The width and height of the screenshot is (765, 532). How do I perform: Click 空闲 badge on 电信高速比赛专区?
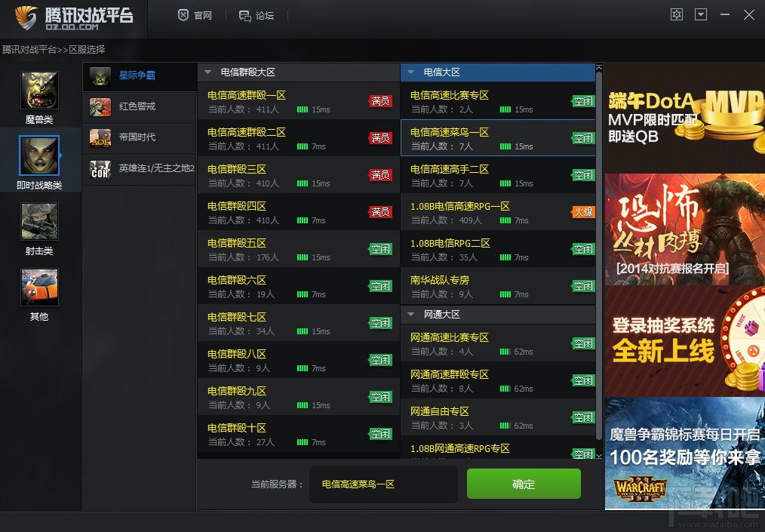(583, 101)
